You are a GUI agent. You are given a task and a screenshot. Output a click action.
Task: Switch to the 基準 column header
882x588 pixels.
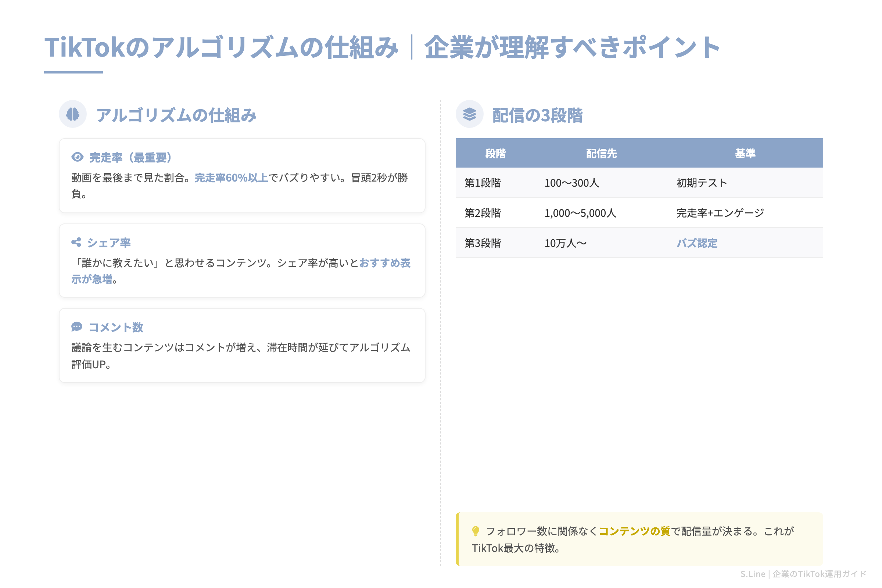coord(746,153)
